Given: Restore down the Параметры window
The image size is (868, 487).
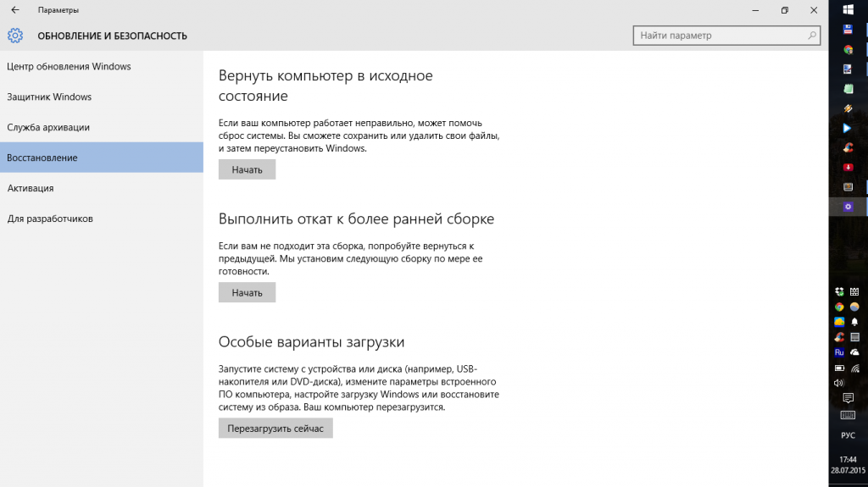Looking at the screenshot, I should tap(784, 10).
